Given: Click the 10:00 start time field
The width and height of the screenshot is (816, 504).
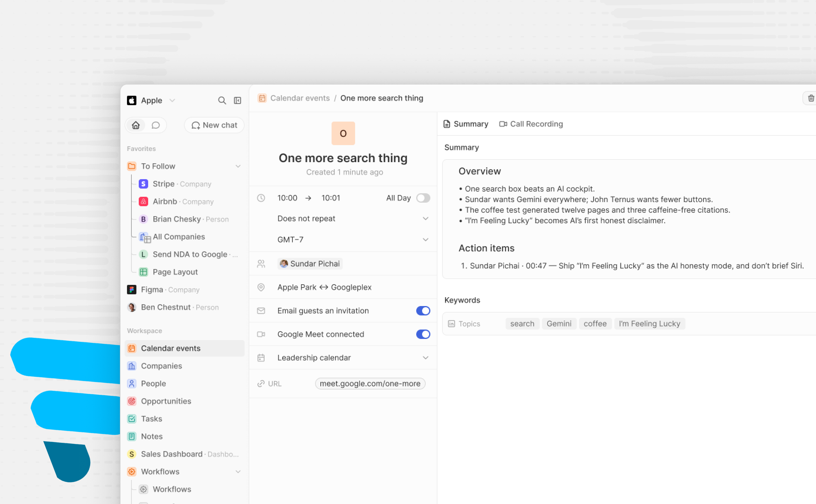Looking at the screenshot, I should click(287, 198).
